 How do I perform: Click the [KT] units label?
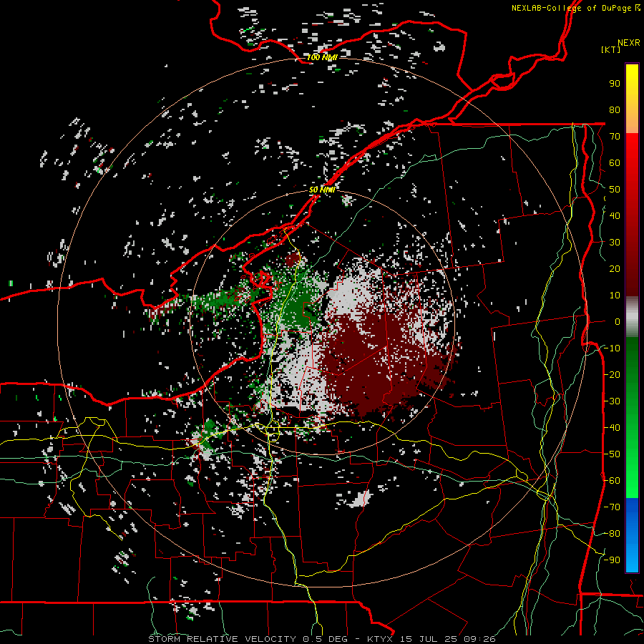point(610,49)
